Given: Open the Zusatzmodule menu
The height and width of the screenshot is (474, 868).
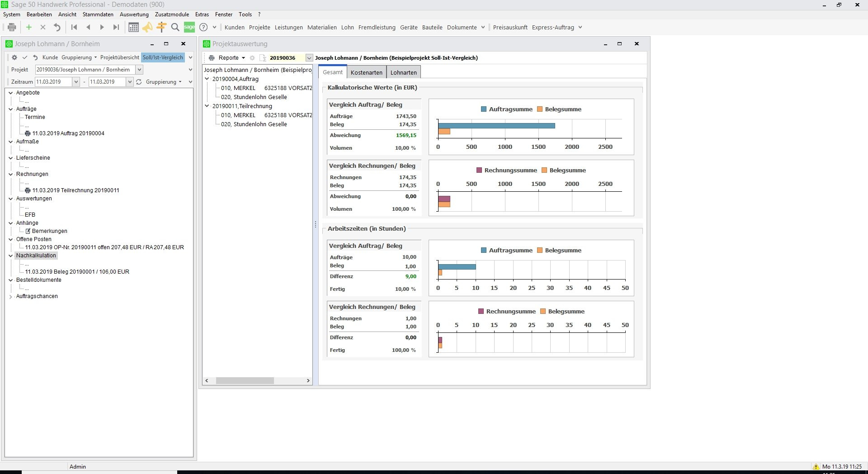Looking at the screenshot, I should point(172,14).
